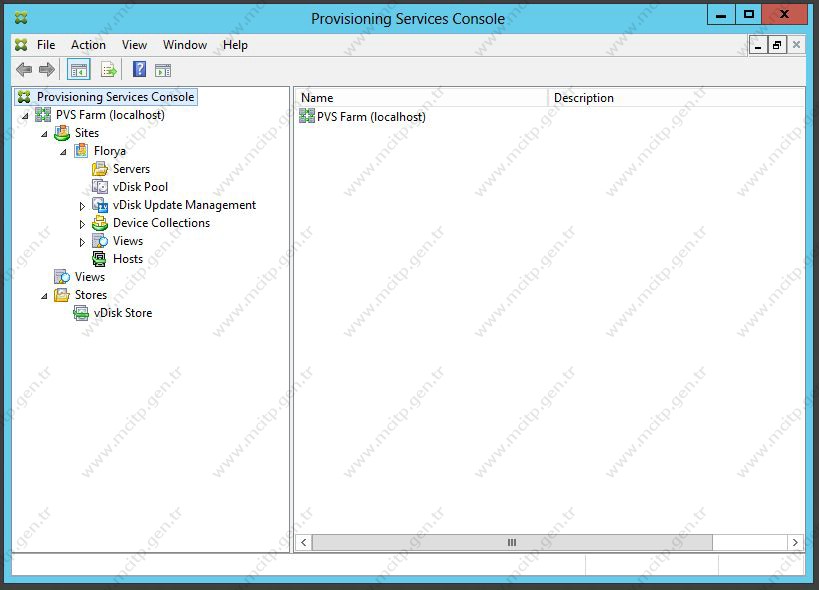Click the Florya site icon
Screen dimensions: 819x590
[x=81, y=151]
